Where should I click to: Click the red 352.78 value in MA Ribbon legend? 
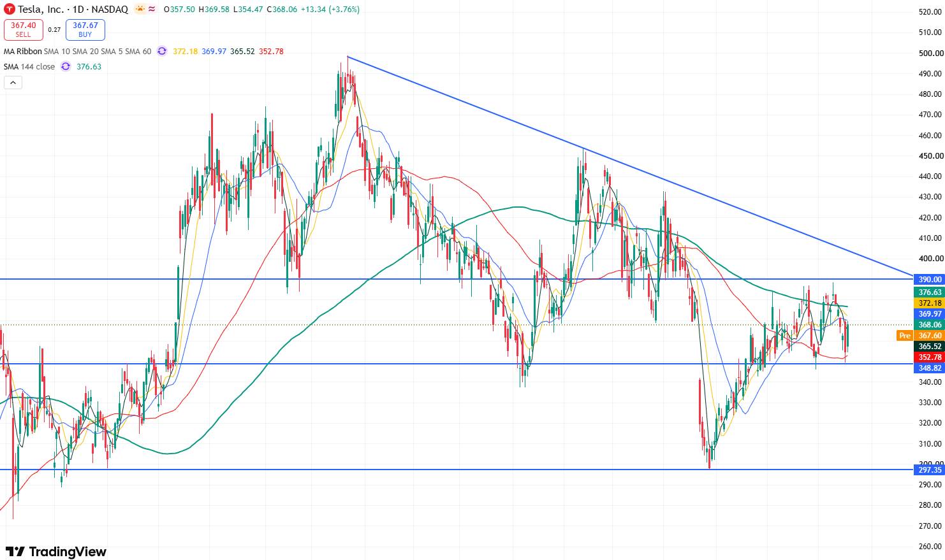[271, 52]
